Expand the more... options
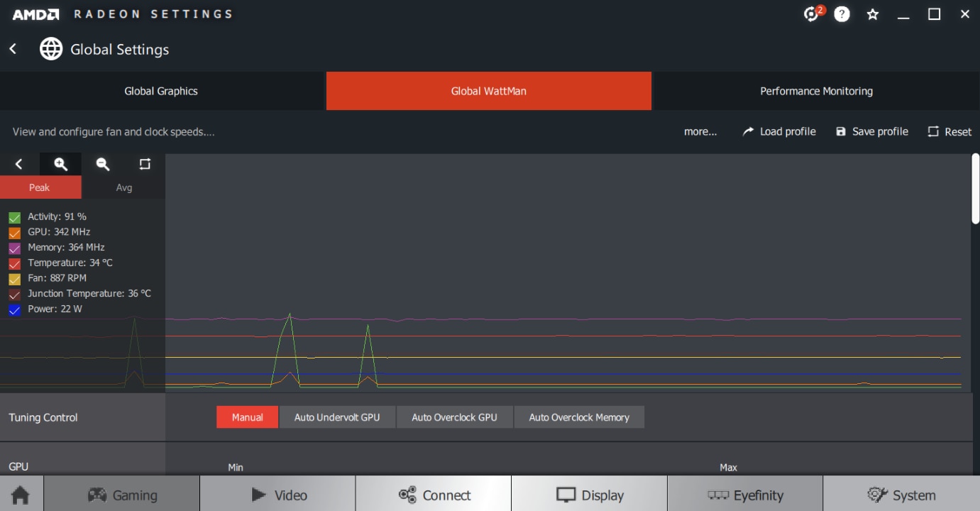The height and width of the screenshot is (511, 980). click(x=700, y=131)
